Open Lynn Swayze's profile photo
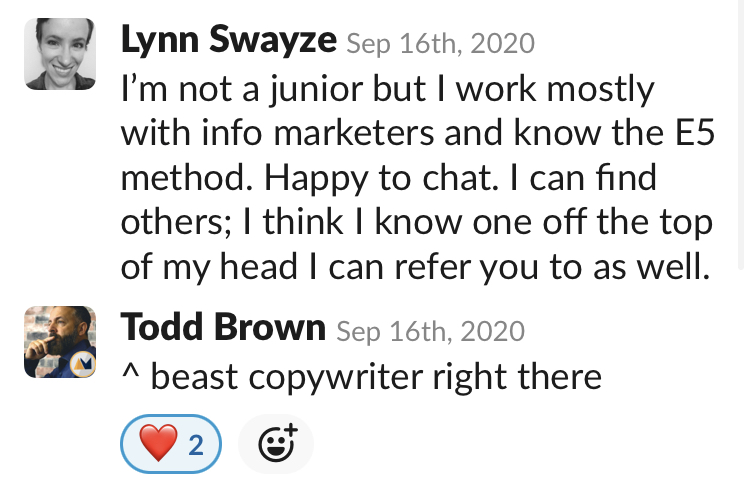The height and width of the screenshot is (487, 750). (x=60, y=54)
